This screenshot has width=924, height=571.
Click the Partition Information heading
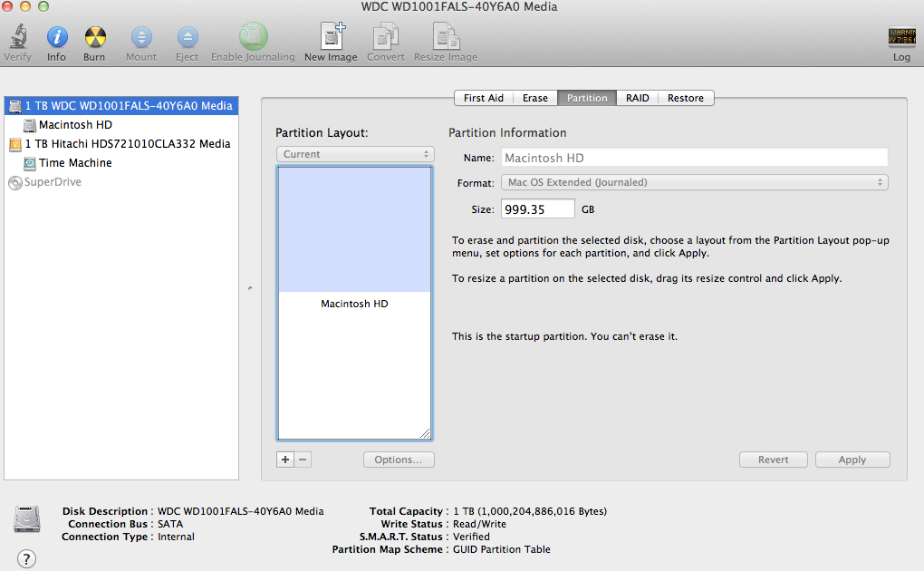tap(507, 132)
